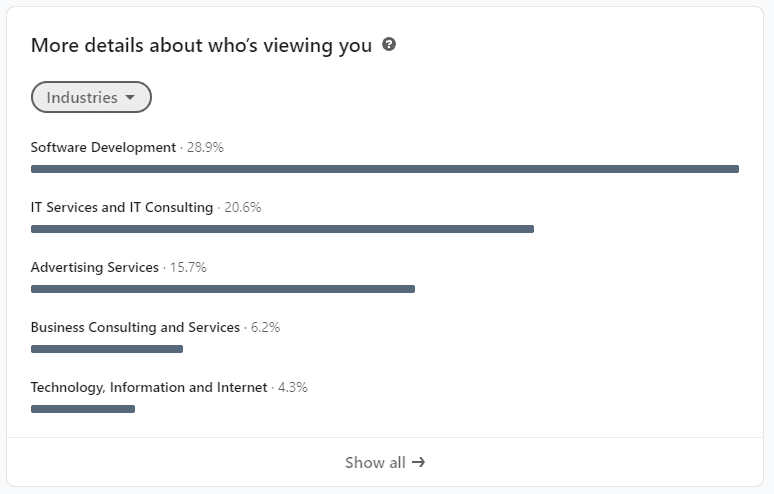Screen dimensions: 774x494
Task: Click the IT Services and IT Consulting bar
Action: click(282, 229)
